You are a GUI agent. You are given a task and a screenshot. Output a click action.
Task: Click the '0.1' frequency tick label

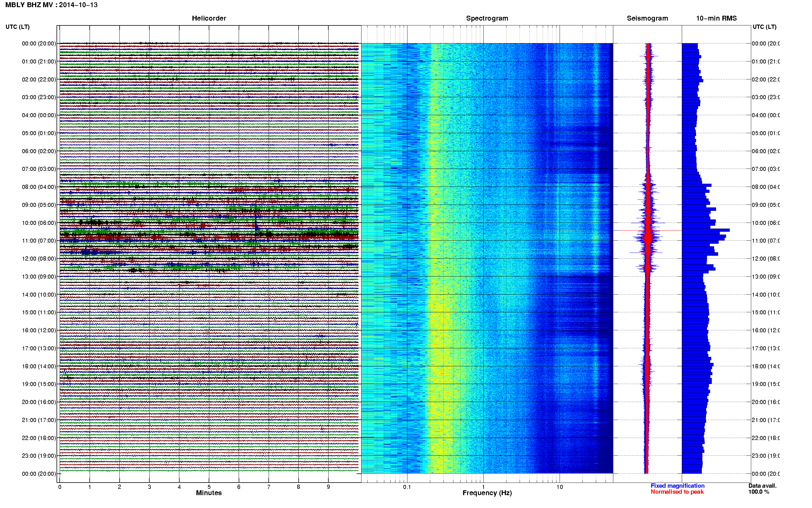(x=407, y=487)
